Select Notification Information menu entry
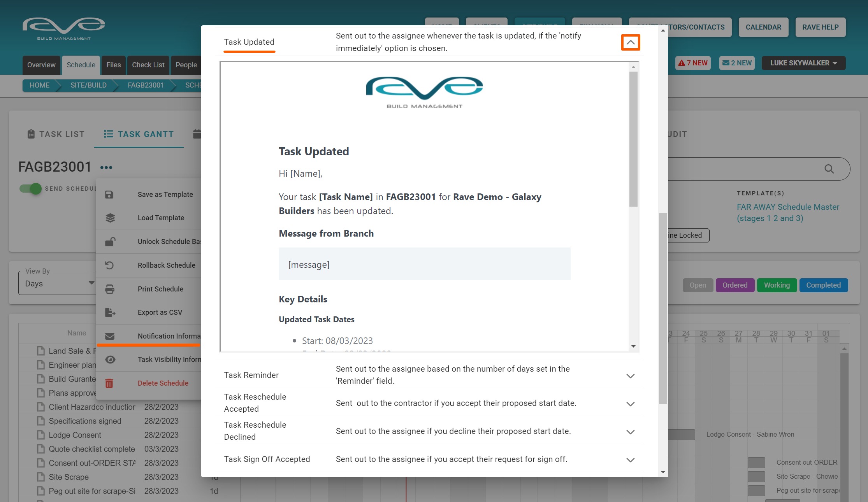Viewport: 868px width, 502px height. tap(168, 336)
